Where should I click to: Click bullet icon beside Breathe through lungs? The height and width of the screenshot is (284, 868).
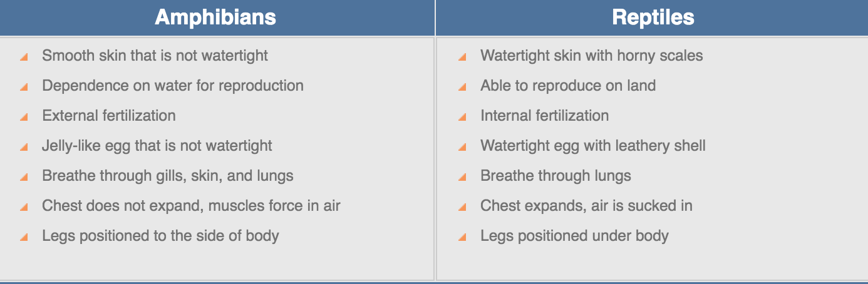[x=463, y=177]
